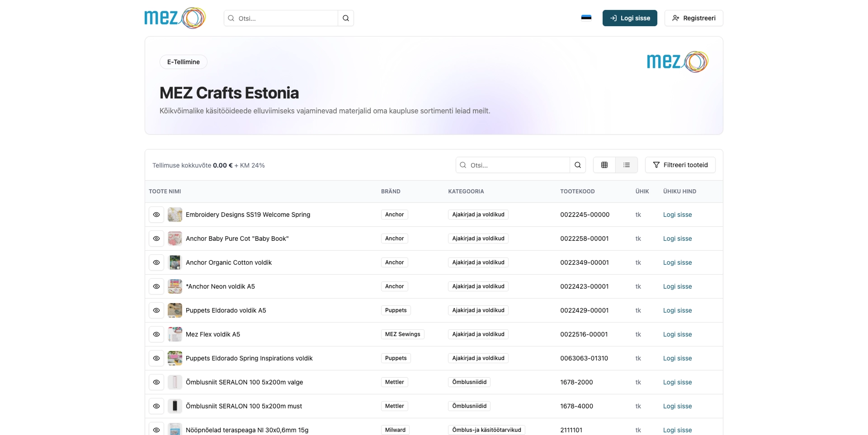View details of Puppets Eldorado voldik A5
Viewport: 868px width, 435px height.
pyautogui.click(x=156, y=310)
